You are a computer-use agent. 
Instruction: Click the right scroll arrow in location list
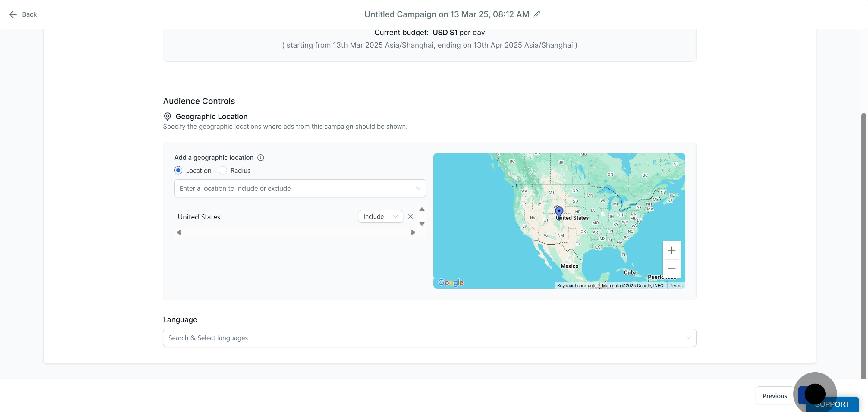coord(413,232)
